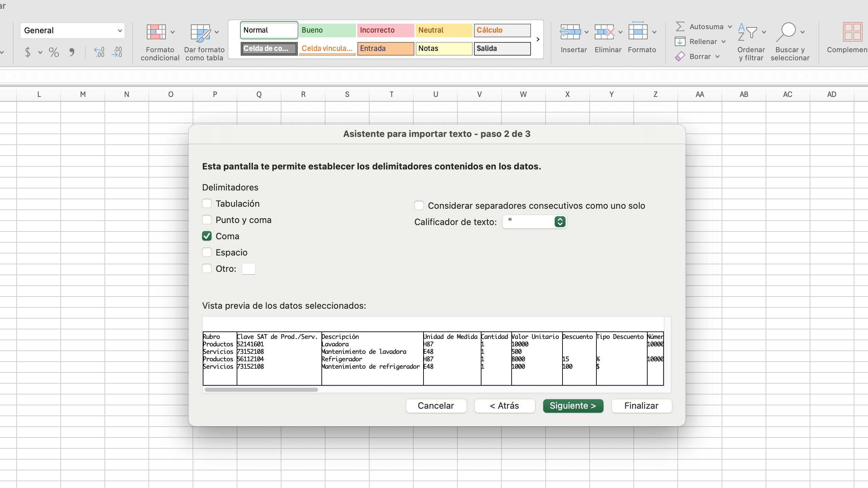Uncheck the Coma delimiter checkbox
Image resolution: width=868 pixels, height=488 pixels.
[x=207, y=236]
